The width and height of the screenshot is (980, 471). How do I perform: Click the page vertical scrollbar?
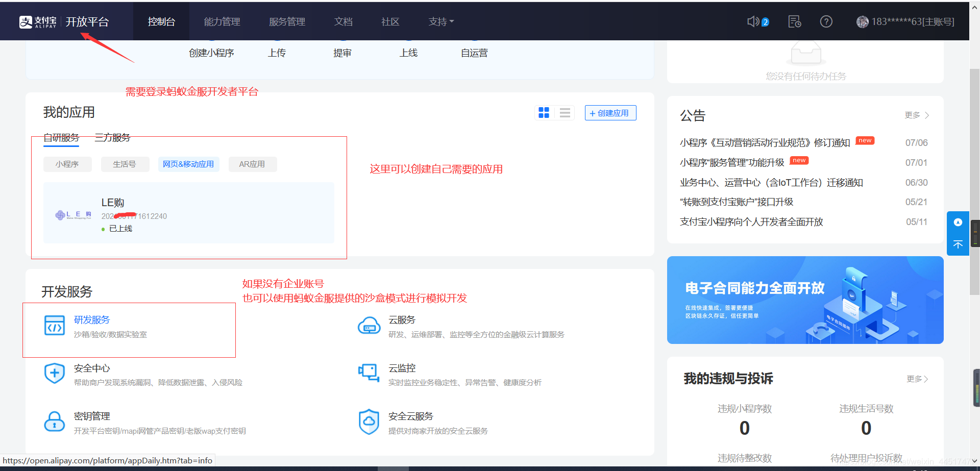(974, 181)
